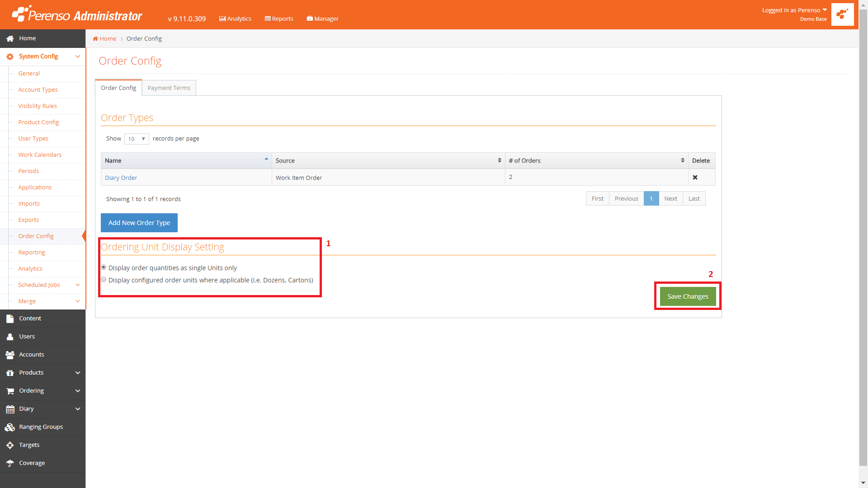Switch to the Payment Terms tab
This screenshot has height=488, width=868.
169,88
